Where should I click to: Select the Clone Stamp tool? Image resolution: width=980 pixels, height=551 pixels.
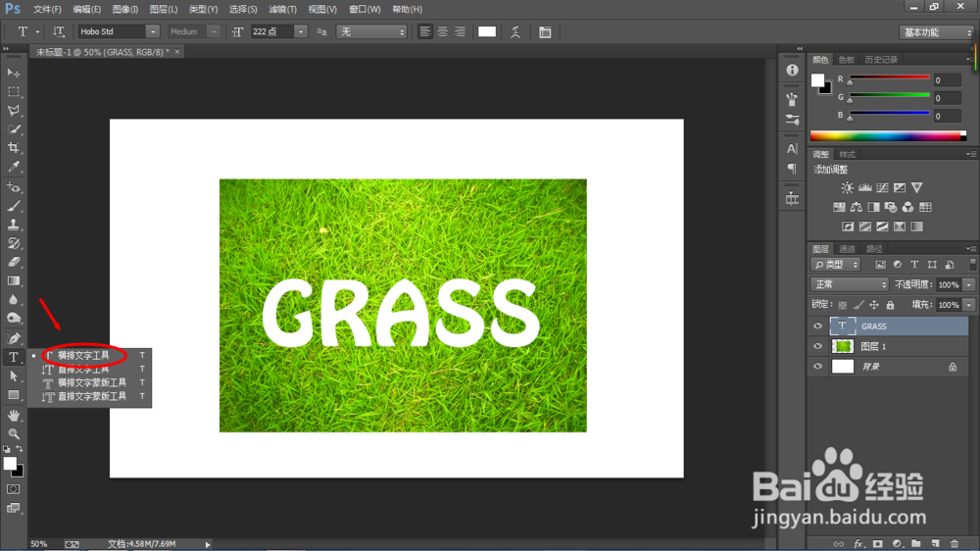[x=13, y=225]
